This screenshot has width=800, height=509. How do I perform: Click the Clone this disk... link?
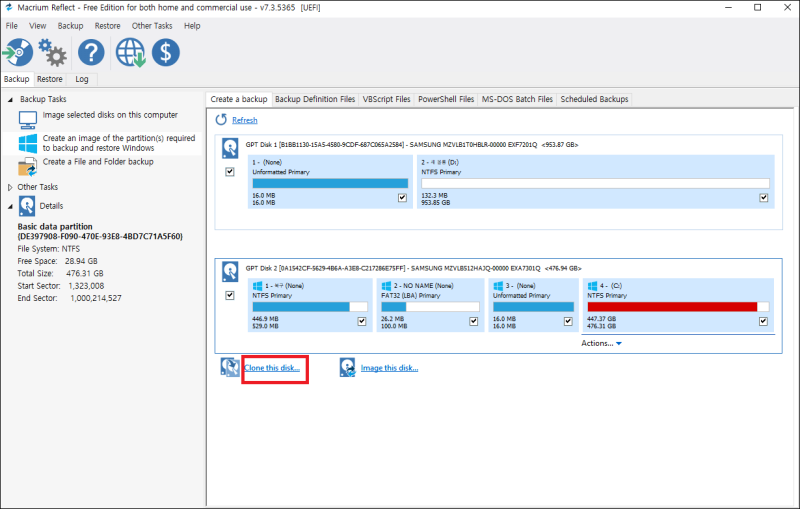(x=272, y=368)
